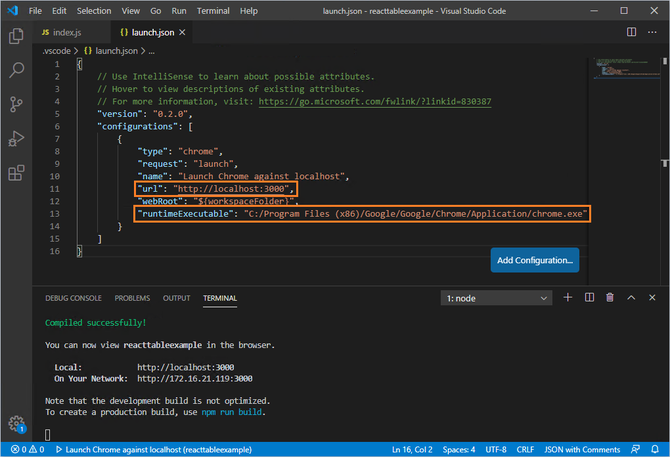Viewport: 670px width, 457px height.
Task: Click 'Compiled successfully!' text in terminal
Action: 95,322
